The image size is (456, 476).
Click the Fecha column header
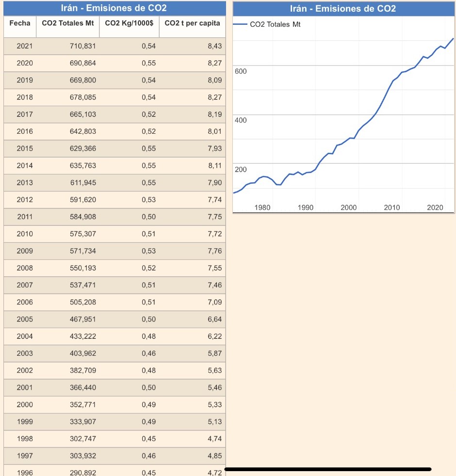click(20, 23)
